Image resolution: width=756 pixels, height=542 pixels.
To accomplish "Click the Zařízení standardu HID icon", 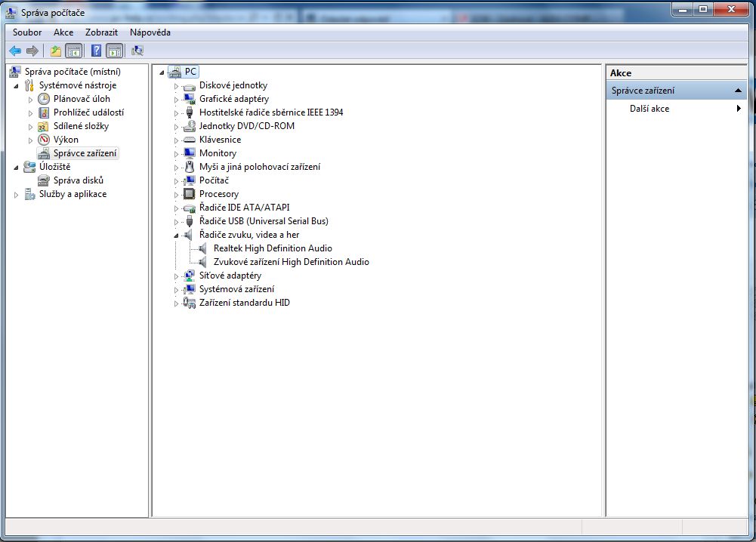I will 189,303.
